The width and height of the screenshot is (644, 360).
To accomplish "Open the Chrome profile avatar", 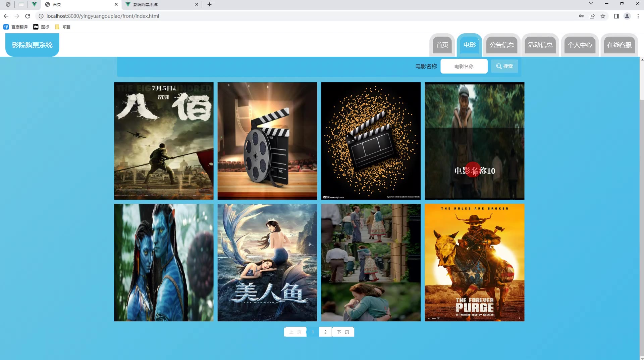I will pos(627,16).
